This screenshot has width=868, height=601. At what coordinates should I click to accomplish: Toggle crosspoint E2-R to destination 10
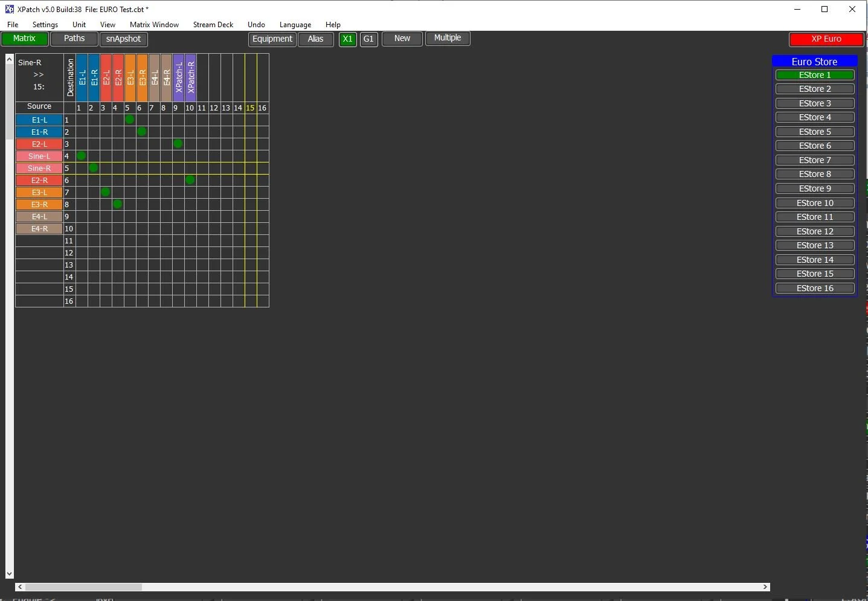pyautogui.click(x=190, y=180)
